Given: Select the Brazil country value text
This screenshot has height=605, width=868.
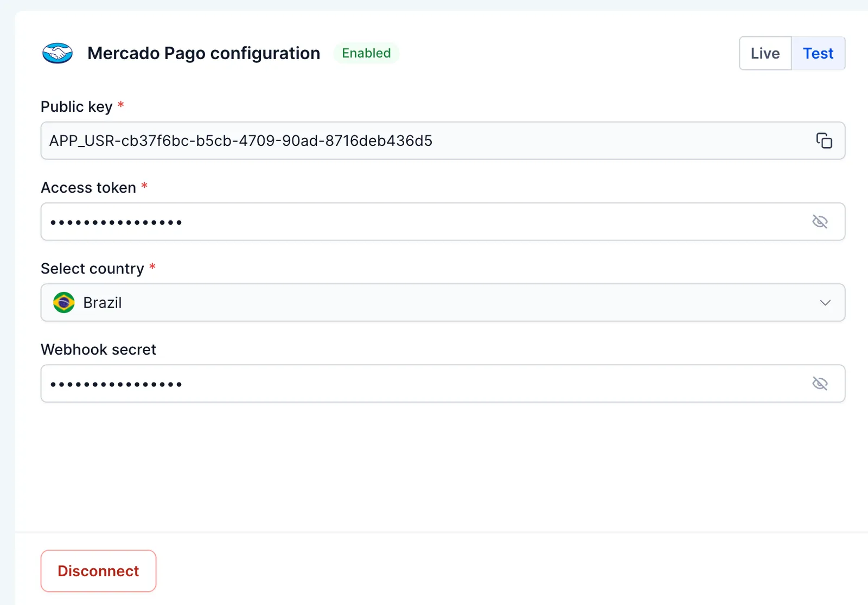Looking at the screenshot, I should pyautogui.click(x=103, y=303).
